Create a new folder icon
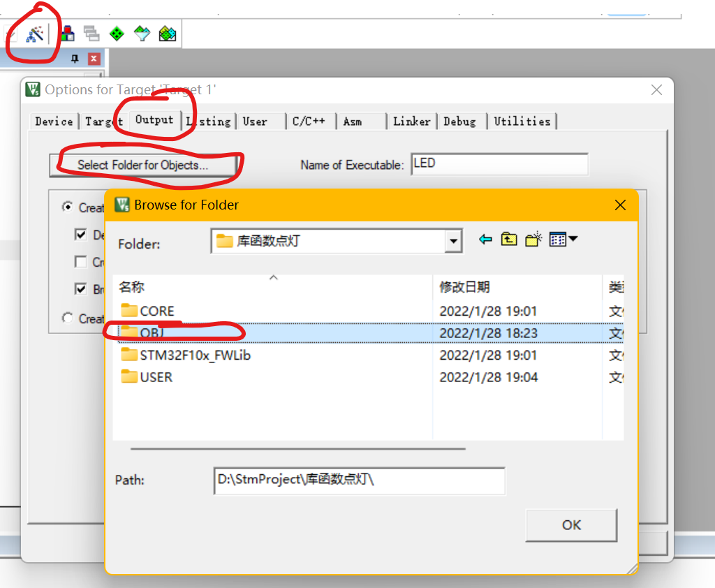715x588 pixels. tap(533, 239)
